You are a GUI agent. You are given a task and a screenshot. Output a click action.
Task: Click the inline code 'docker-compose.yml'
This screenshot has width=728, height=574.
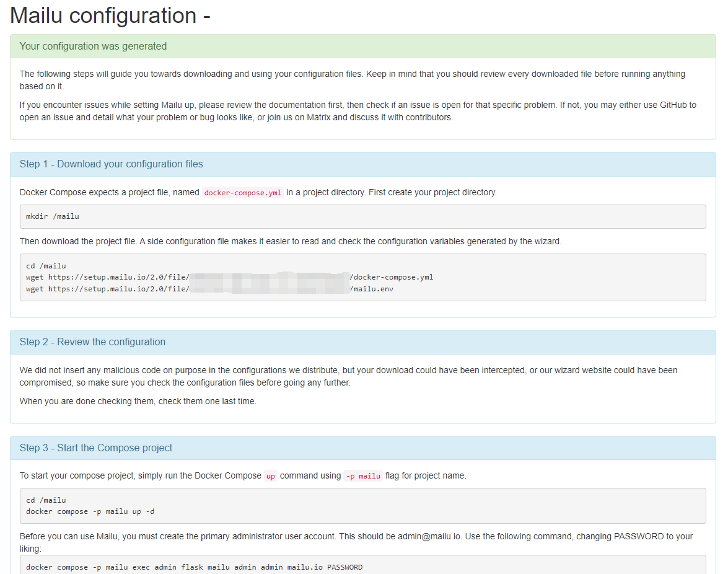(243, 193)
